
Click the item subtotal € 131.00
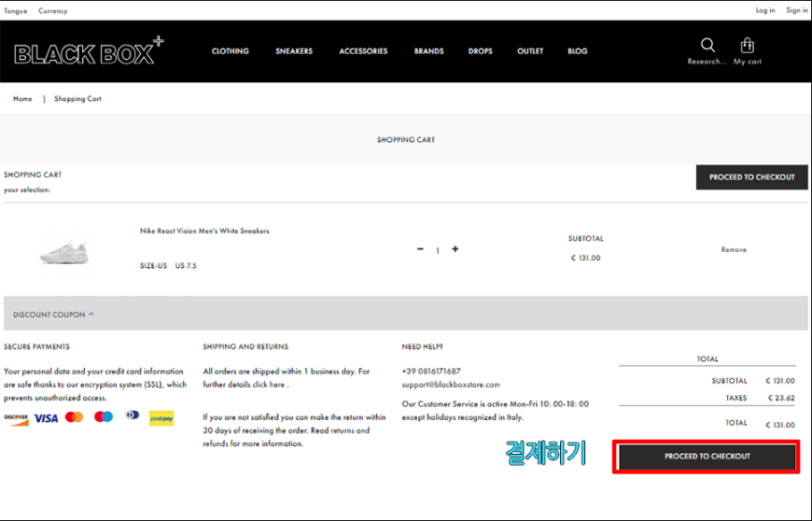coord(586,258)
